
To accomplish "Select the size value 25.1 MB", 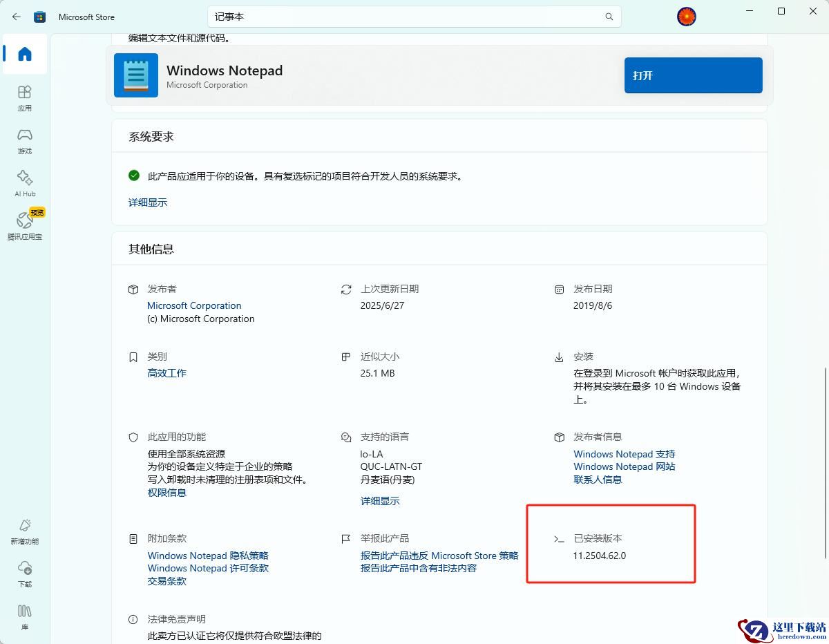I will pos(378,373).
